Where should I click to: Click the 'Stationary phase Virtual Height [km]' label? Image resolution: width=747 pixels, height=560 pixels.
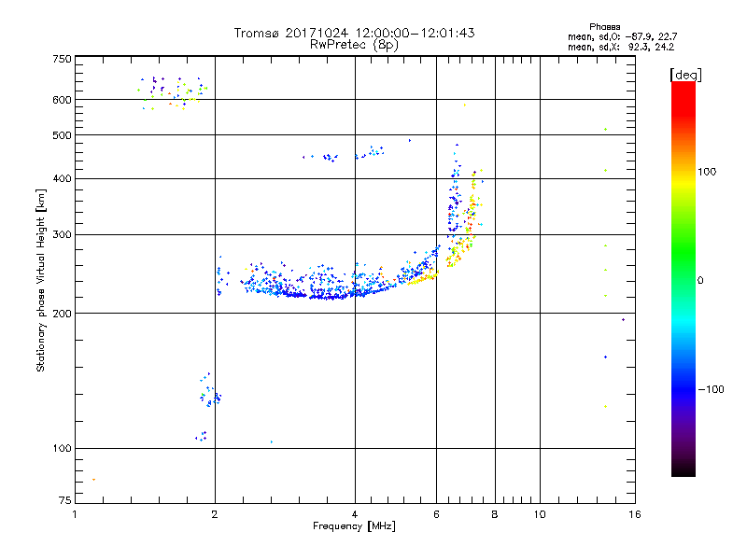(41, 281)
